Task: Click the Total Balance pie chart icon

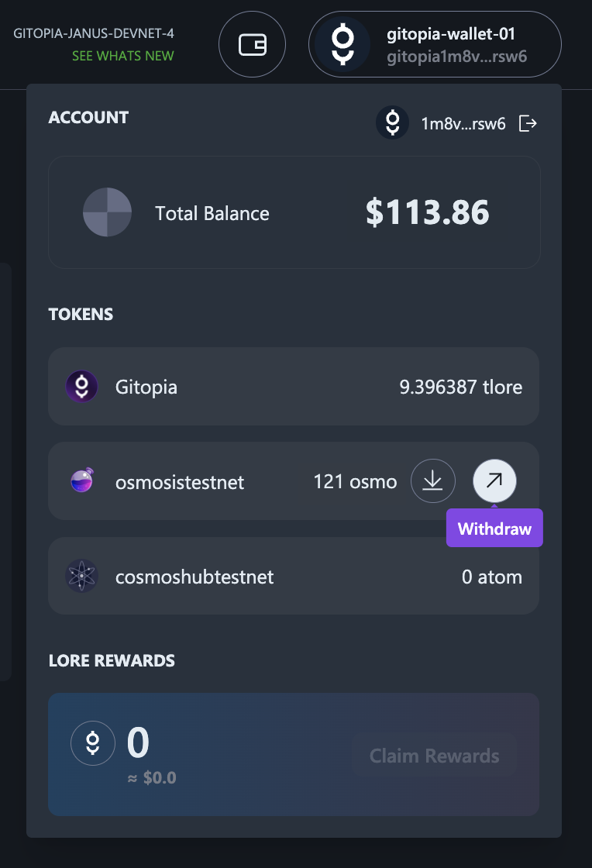Action: tap(107, 213)
